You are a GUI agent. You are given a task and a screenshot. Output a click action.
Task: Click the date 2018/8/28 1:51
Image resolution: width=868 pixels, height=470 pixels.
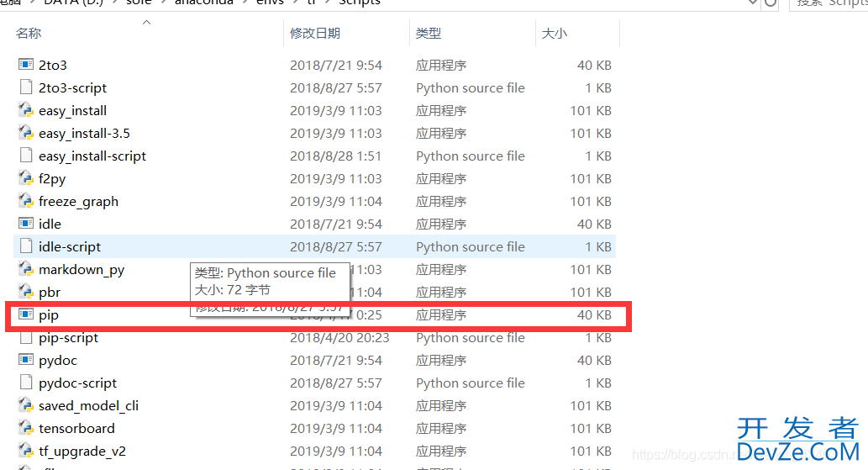pyautogui.click(x=335, y=156)
